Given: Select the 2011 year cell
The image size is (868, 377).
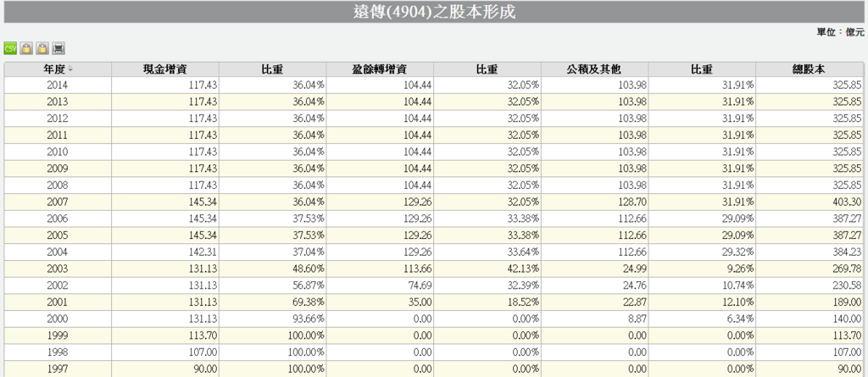Looking at the screenshot, I should pyautogui.click(x=58, y=135).
